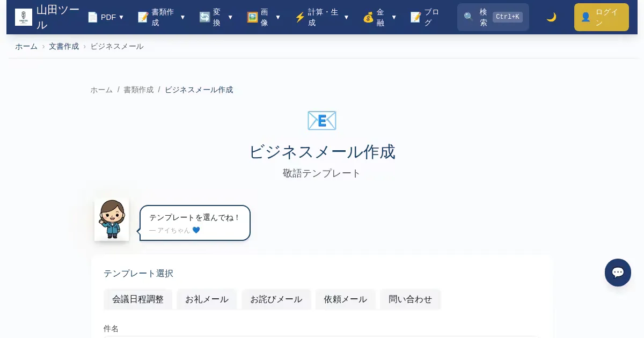
Task: Go to the ブログ menu item
Action: pos(425,17)
